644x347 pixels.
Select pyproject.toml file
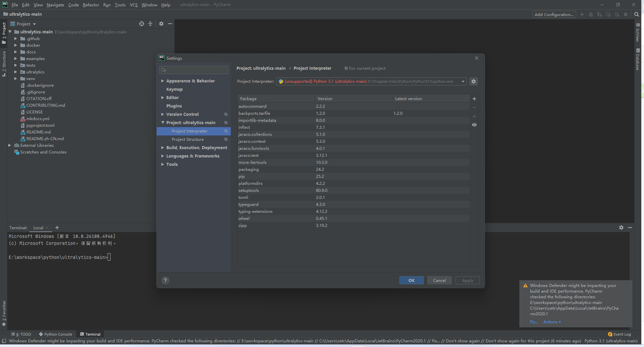pyautogui.click(x=40, y=125)
